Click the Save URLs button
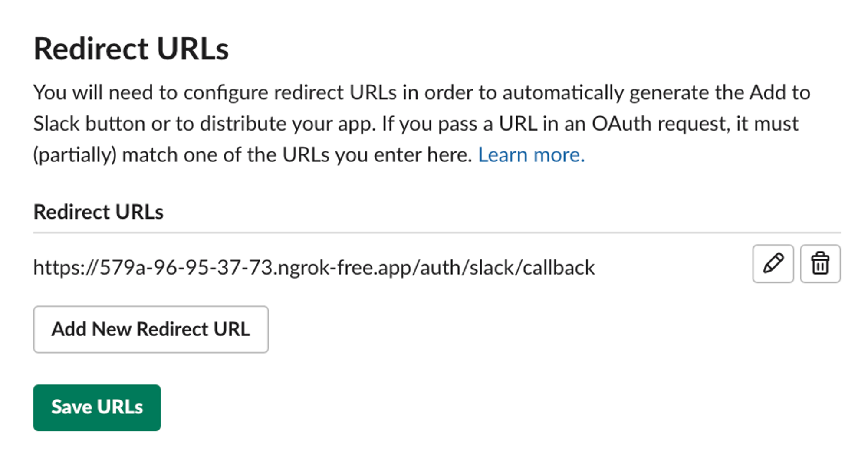This screenshot has width=868, height=469. tap(97, 407)
